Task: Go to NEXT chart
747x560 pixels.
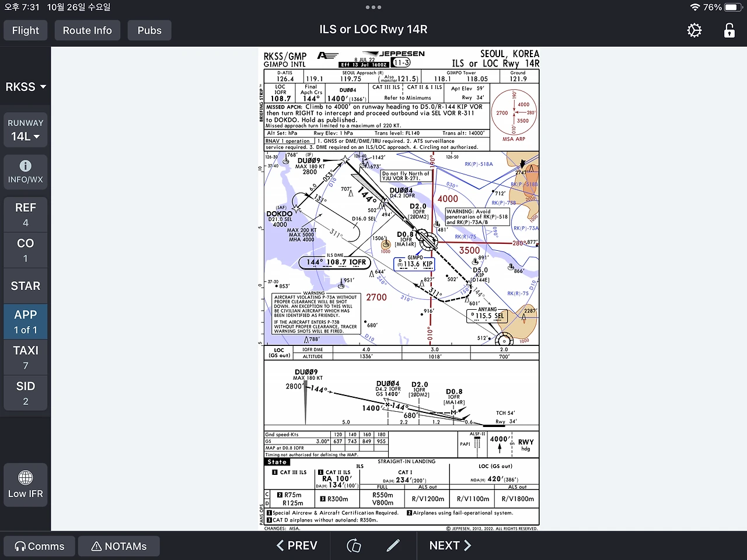Action: pyautogui.click(x=450, y=545)
